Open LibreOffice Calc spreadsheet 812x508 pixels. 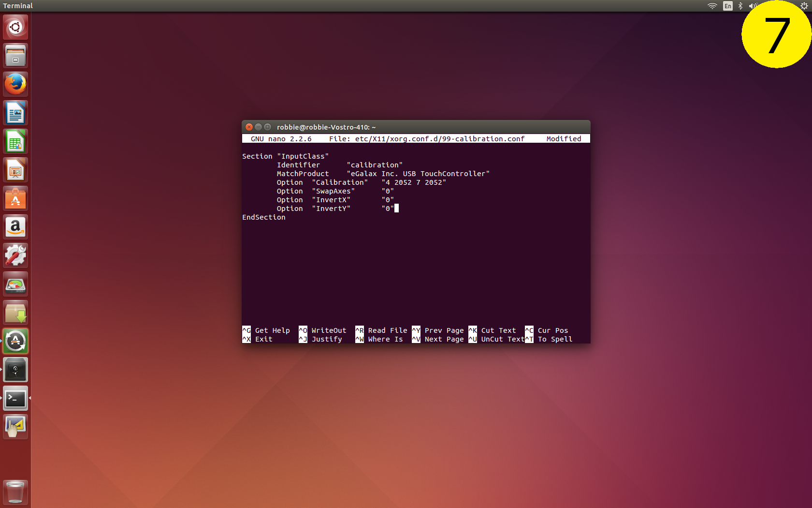[15, 141]
